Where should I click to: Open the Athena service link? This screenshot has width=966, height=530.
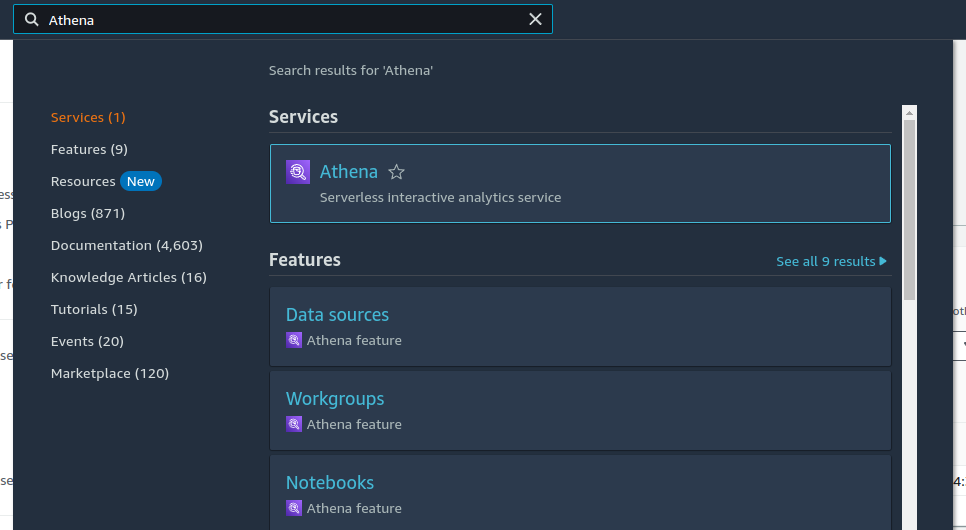coord(348,172)
